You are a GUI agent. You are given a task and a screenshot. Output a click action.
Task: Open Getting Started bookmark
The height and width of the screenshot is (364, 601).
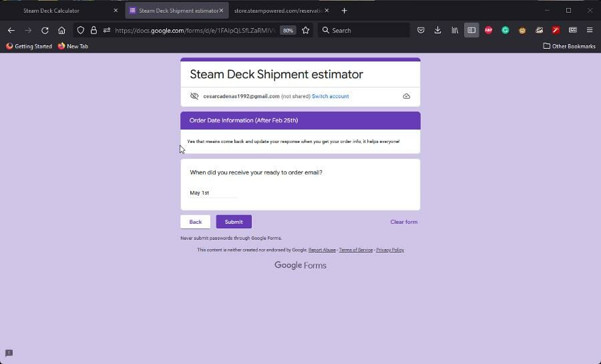[x=29, y=46]
